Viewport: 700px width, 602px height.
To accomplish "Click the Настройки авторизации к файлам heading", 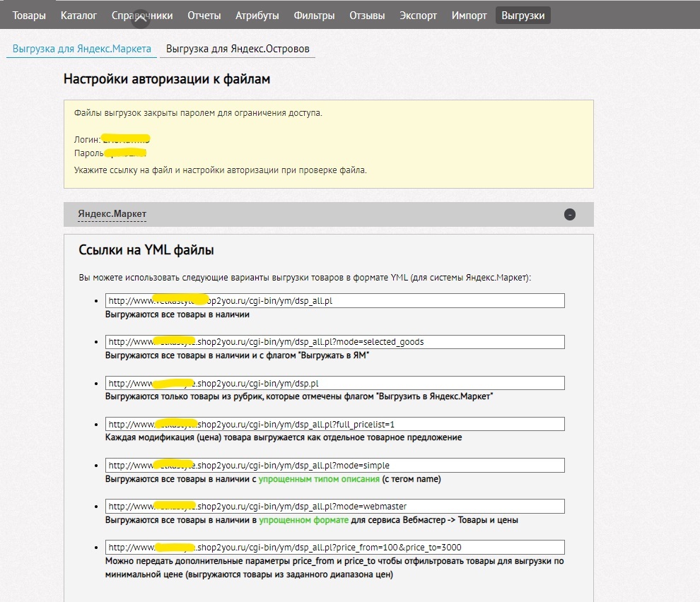I will [x=167, y=79].
